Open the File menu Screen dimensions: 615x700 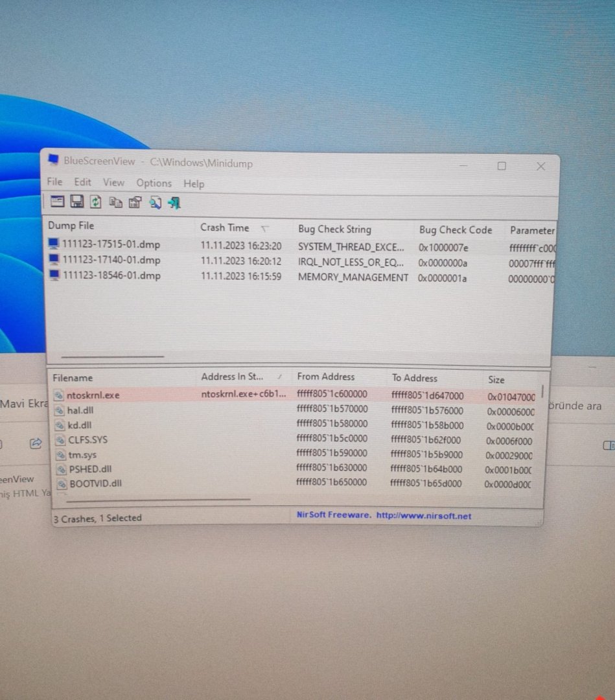(54, 181)
